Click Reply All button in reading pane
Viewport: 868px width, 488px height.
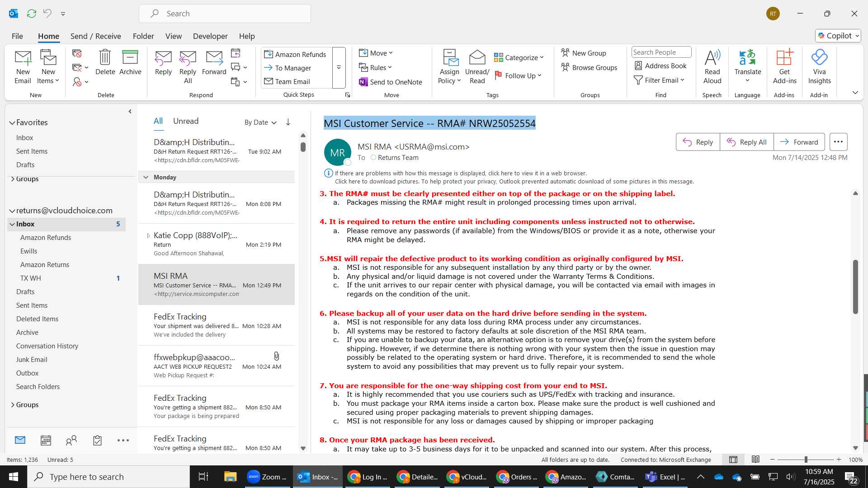(746, 142)
